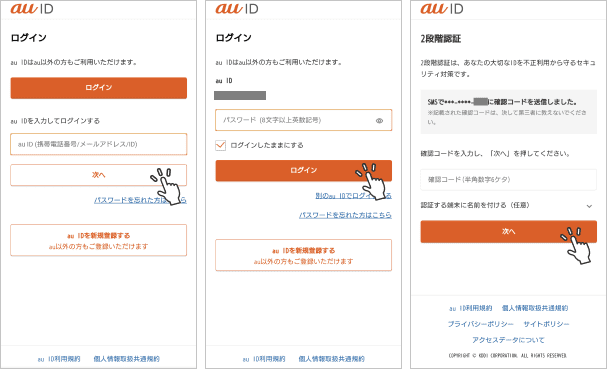Click the au ID logo on the password entry screen
The height and width of the screenshot is (369, 607).
[x=237, y=9]
